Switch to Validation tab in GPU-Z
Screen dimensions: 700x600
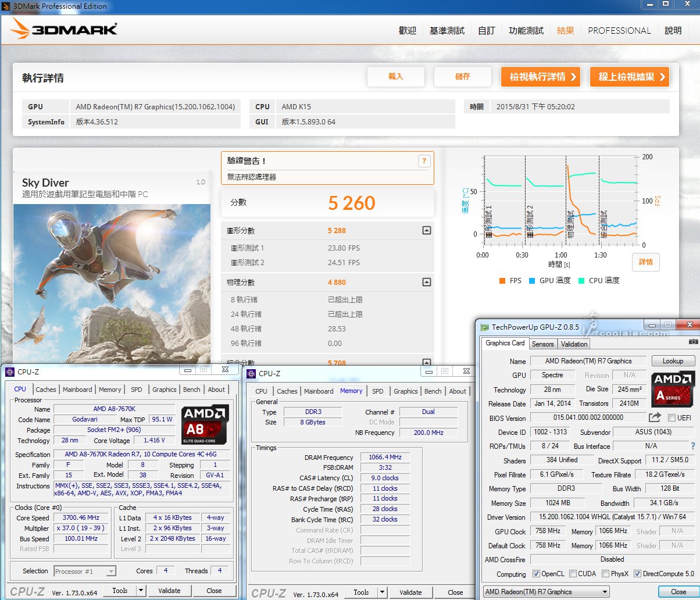coord(574,344)
